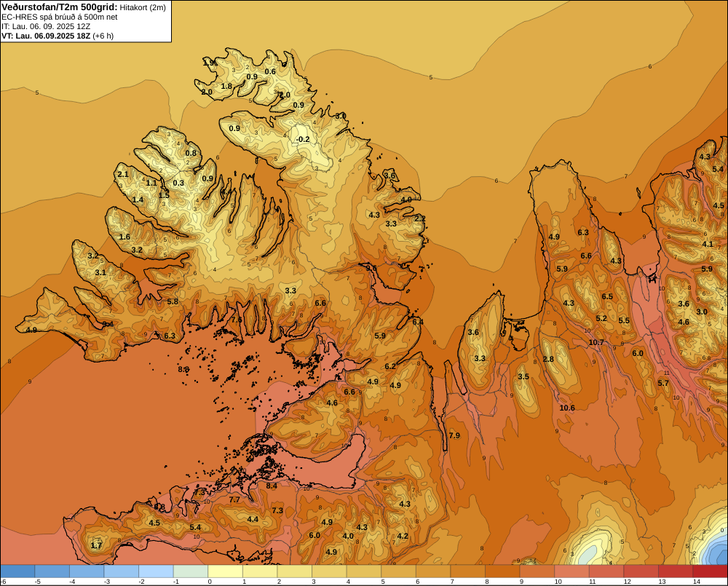Click the legend color swatch between 13 and 14
The height and width of the screenshot is (586, 728).
point(675,571)
